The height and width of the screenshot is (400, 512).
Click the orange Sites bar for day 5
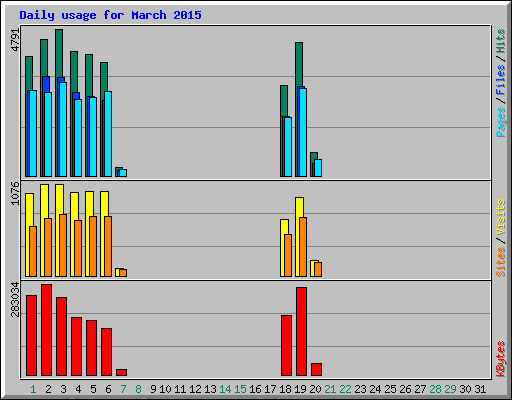click(x=93, y=246)
